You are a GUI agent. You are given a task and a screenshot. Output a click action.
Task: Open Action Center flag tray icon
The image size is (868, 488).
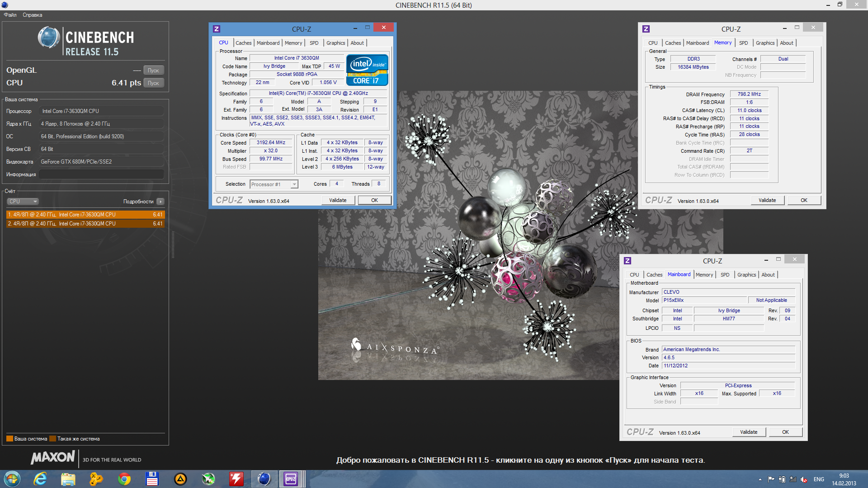click(x=771, y=479)
